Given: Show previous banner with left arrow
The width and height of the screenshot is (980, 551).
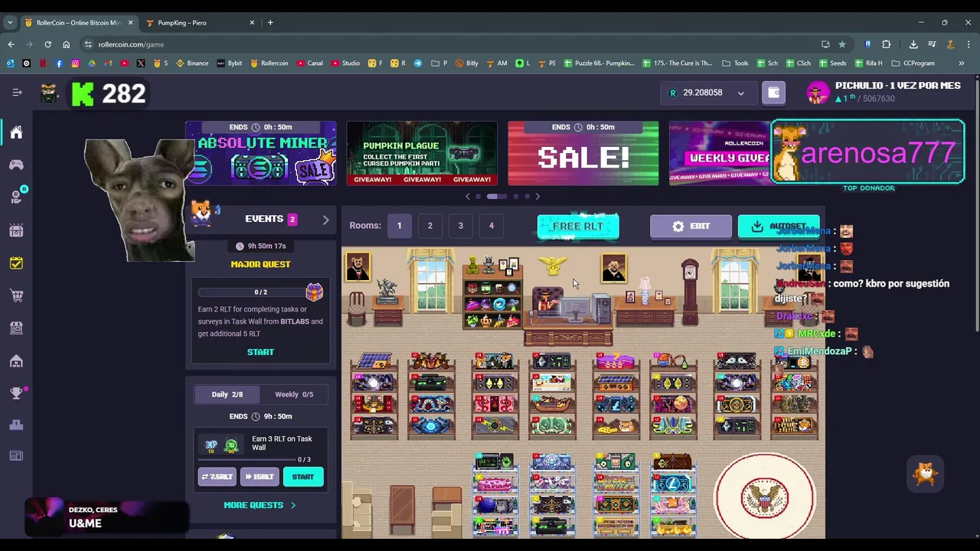Looking at the screenshot, I should (x=468, y=197).
